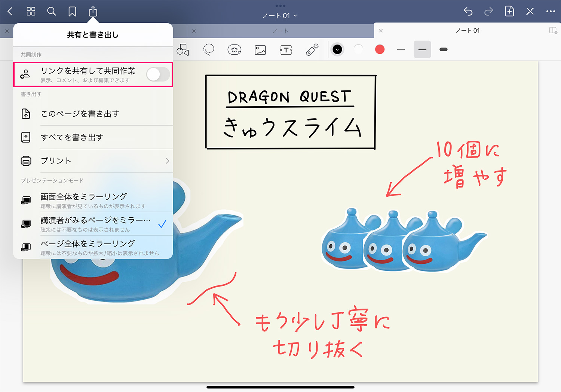
Task: Open the three-dot more menu
Action: [x=551, y=12]
